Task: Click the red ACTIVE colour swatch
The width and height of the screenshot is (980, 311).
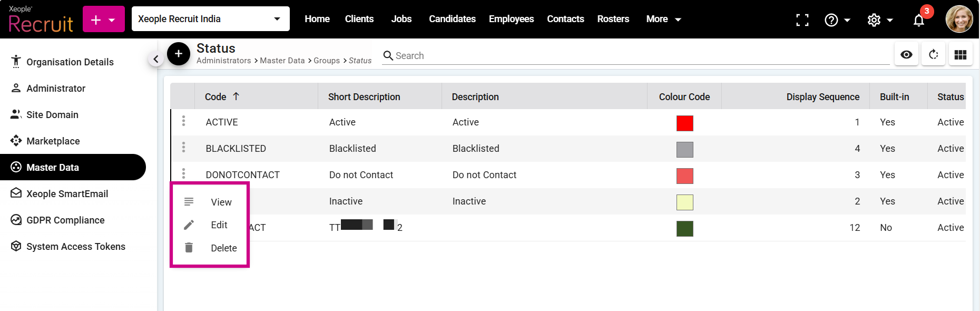Action: click(684, 123)
